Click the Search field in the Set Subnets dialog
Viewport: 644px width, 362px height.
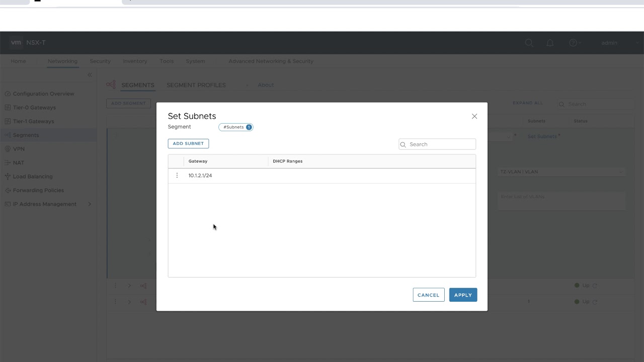437,144
